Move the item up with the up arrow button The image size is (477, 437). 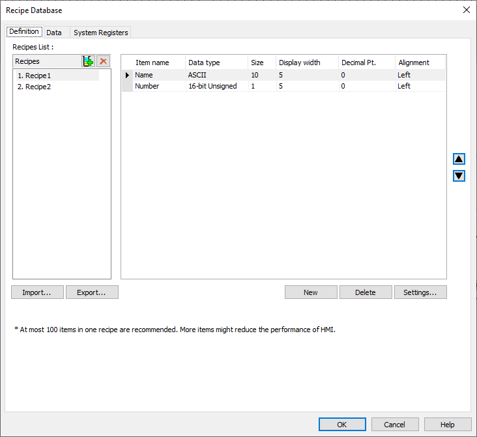pyautogui.click(x=459, y=159)
